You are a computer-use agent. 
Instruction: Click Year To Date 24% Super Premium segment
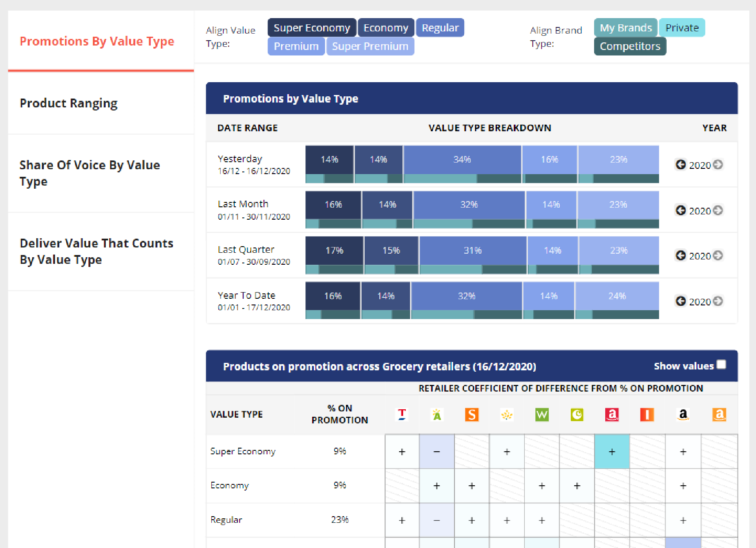click(617, 296)
